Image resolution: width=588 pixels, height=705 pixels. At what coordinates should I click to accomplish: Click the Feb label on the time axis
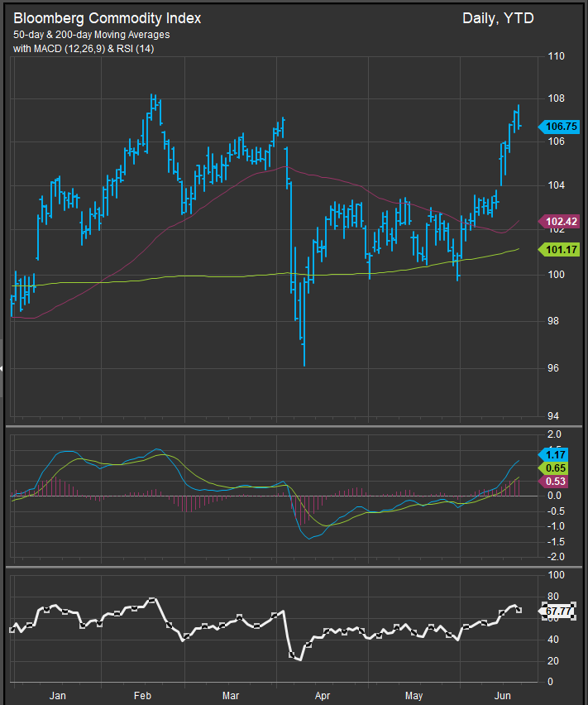tap(142, 696)
